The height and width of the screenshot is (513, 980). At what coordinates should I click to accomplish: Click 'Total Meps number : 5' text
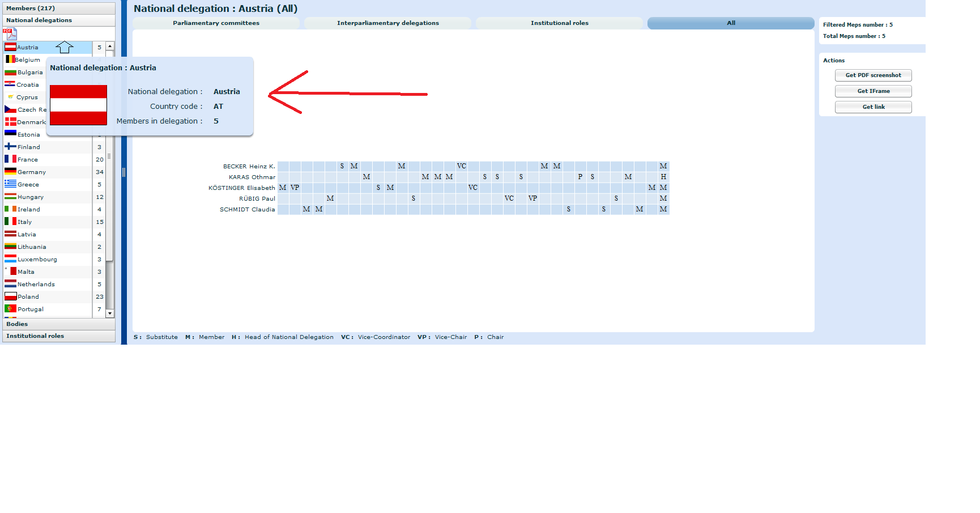(854, 36)
